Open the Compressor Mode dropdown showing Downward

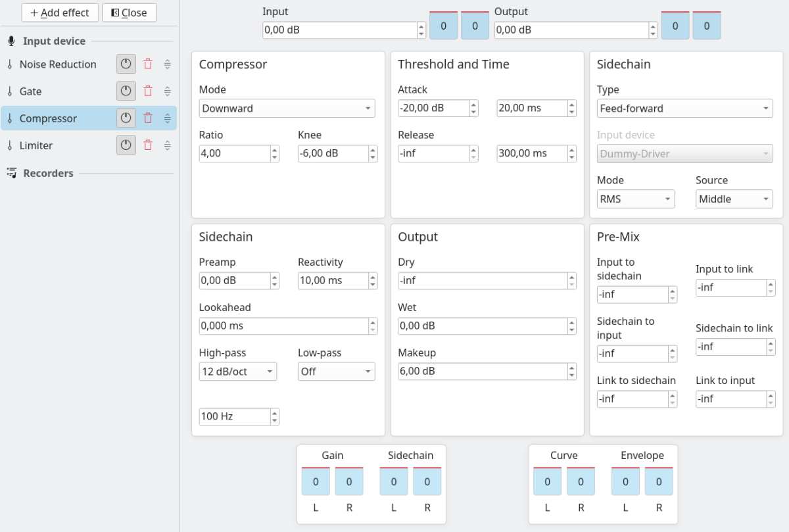pos(287,109)
